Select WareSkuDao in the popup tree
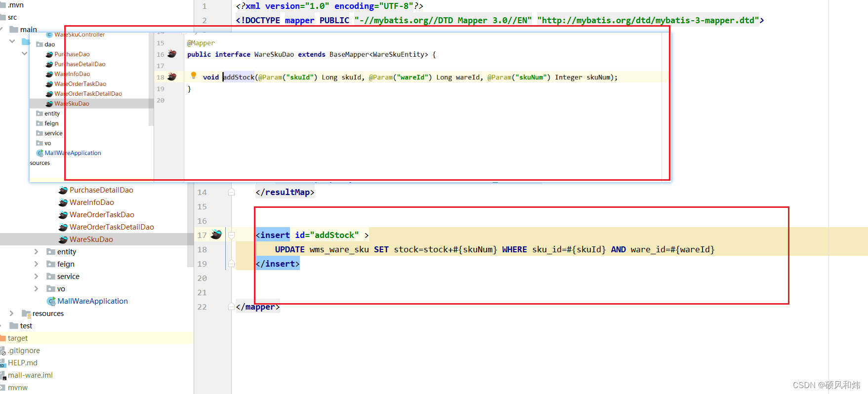 (72, 104)
